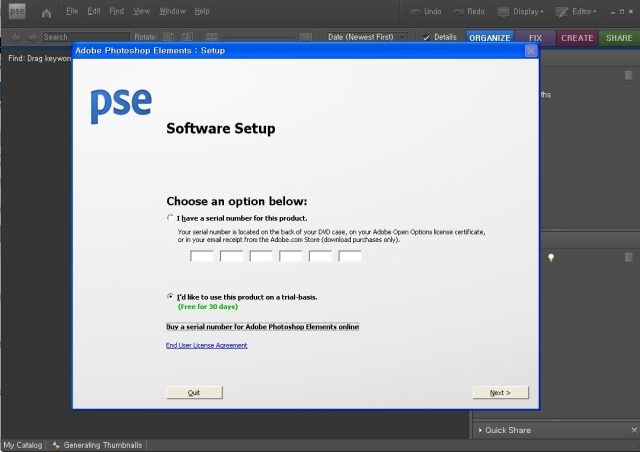
Task: Click the lightbulb tip icon
Action: pyautogui.click(x=551, y=257)
